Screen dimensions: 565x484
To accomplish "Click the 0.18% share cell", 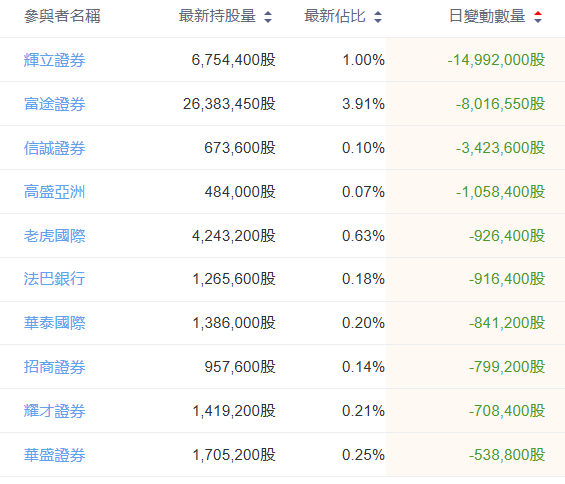I will click(364, 279).
